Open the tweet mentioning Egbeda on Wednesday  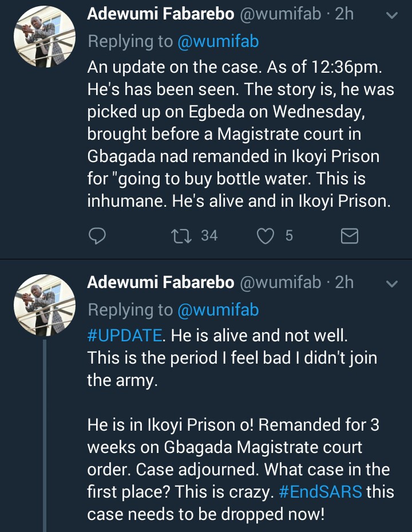coord(240,134)
